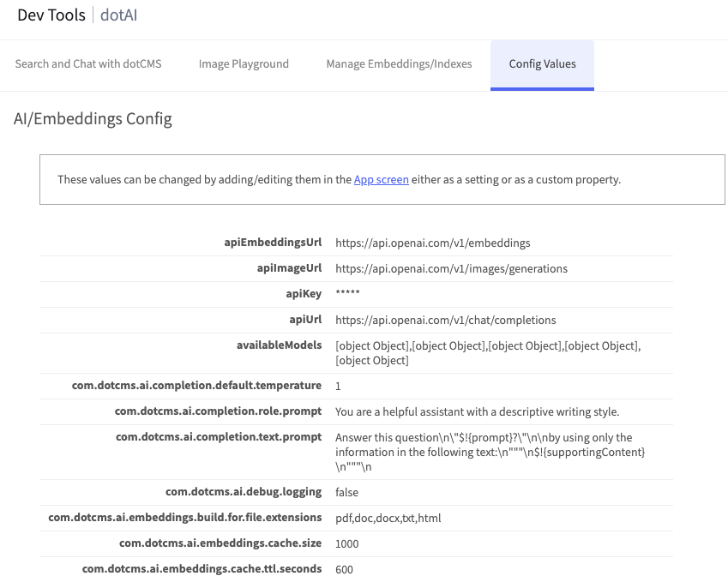Viewport: 728px width, 576px height.
Task: Click the AI/Embeddings Config heading
Action: pos(93,119)
